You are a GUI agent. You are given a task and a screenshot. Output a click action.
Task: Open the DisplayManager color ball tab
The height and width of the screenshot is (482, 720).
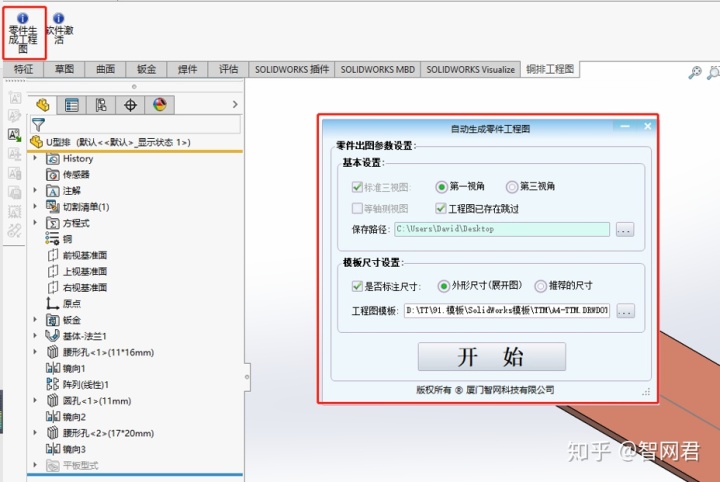pos(160,105)
